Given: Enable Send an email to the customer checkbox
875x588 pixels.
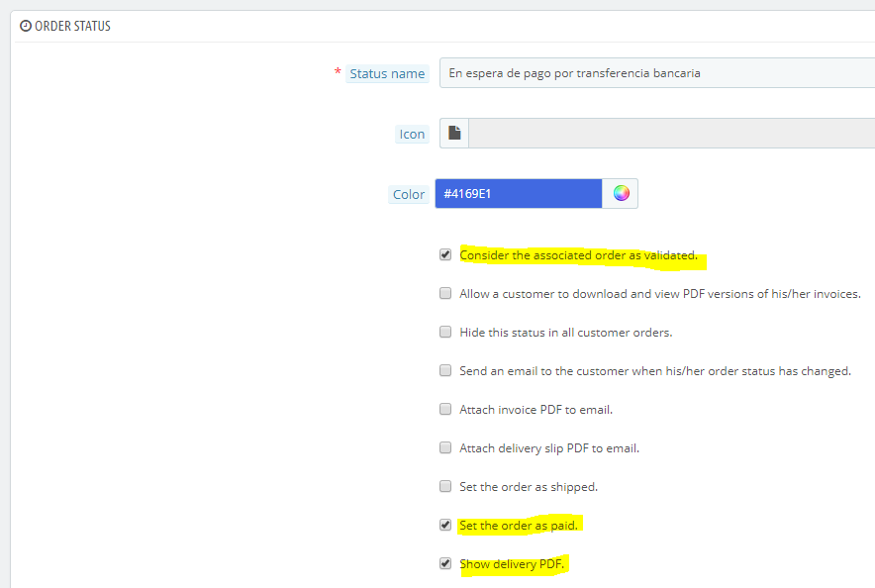Looking at the screenshot, I should coord(445,370).
